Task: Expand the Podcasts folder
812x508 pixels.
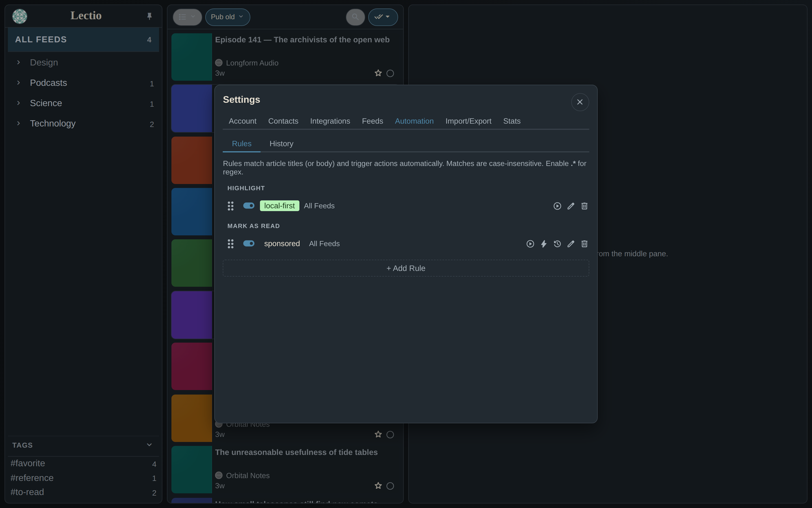Action: click(x=18, y=83)
